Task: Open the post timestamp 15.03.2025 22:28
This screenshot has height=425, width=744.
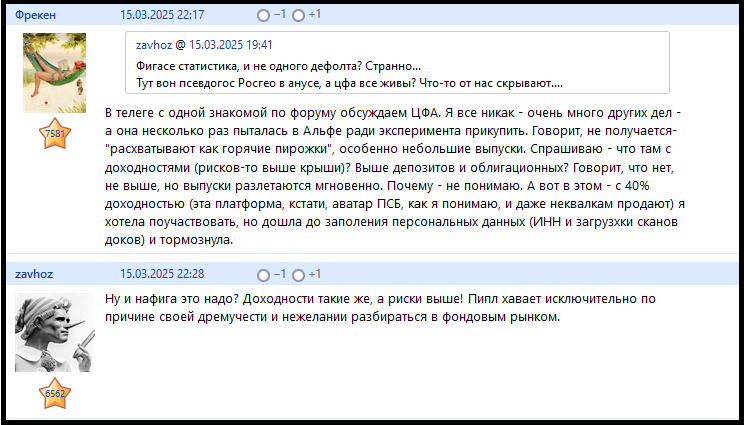Action: 162,275
